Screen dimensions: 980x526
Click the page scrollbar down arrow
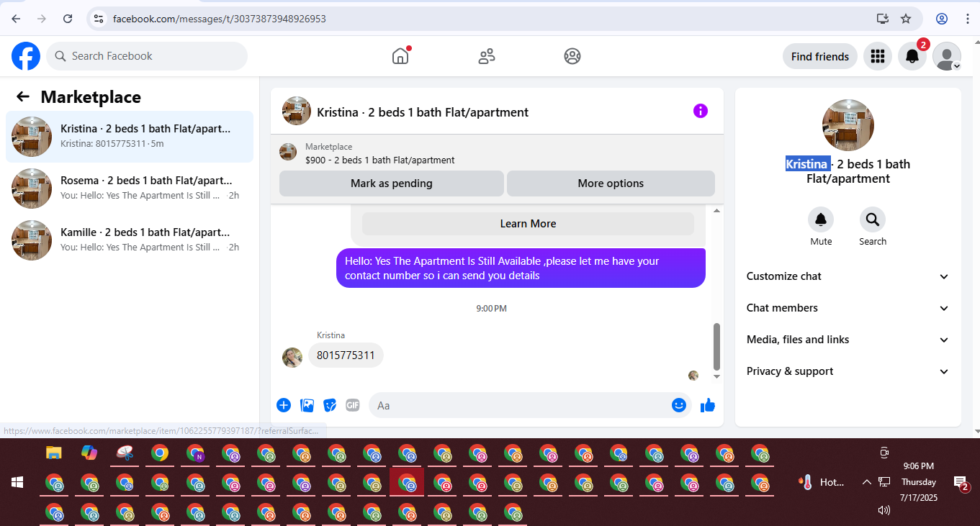(x=976, y=431)
